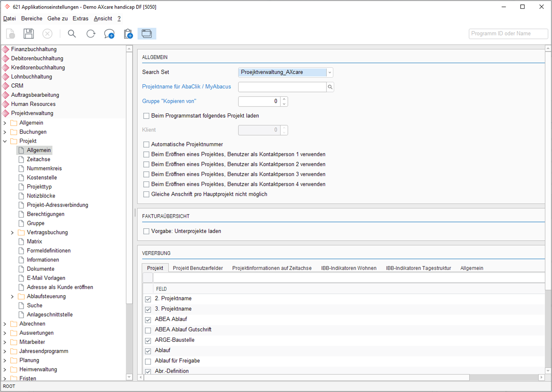
Task: Click the highlighted window layout toolbar icon
Action: click(x=147, y=34)
